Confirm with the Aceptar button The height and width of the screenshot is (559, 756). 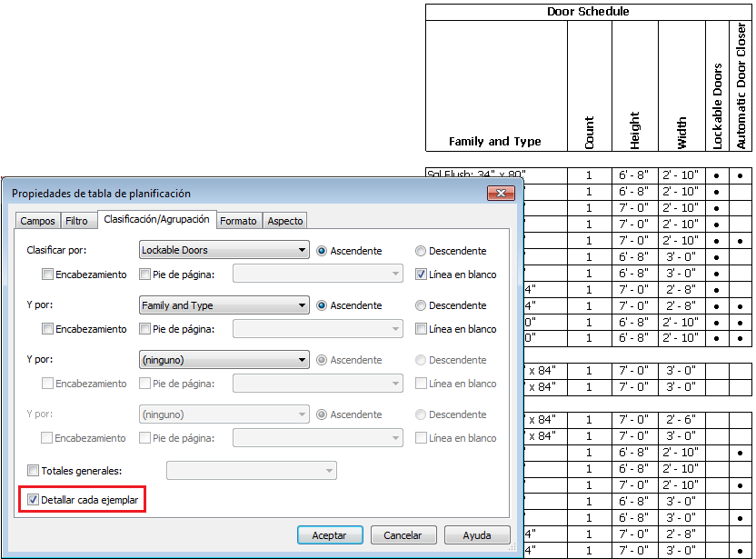tap(330, 534)
